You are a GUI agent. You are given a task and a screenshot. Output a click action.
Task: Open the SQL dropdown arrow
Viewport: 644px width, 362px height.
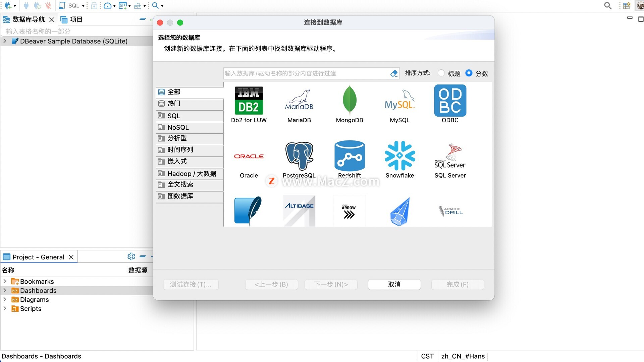[83, 6]
